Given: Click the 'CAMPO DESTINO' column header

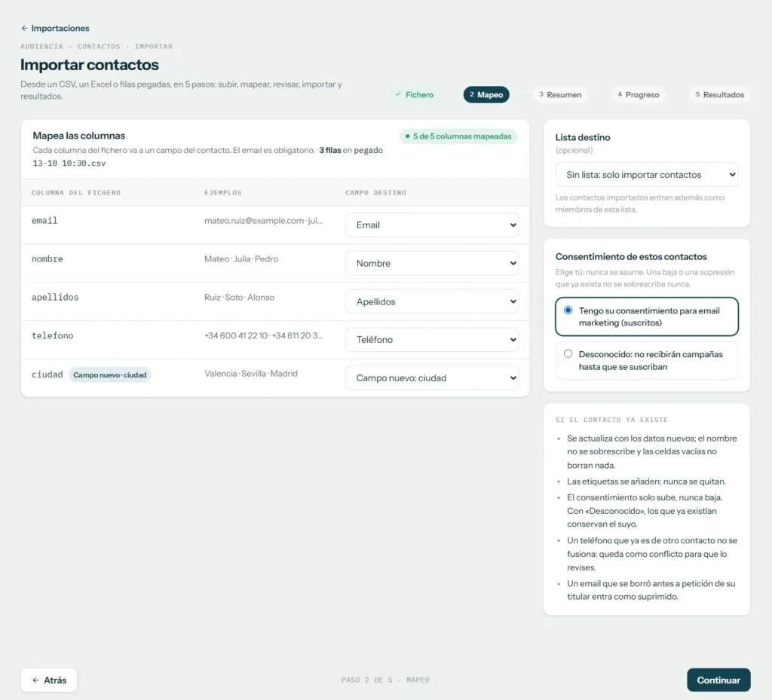Looking at the screenshot, I should 375,193.
